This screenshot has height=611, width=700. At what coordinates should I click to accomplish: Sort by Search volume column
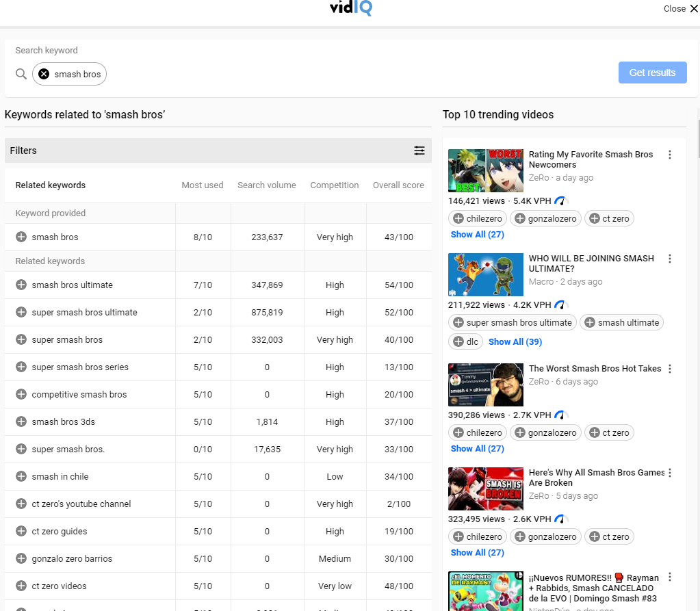(266, 185)
